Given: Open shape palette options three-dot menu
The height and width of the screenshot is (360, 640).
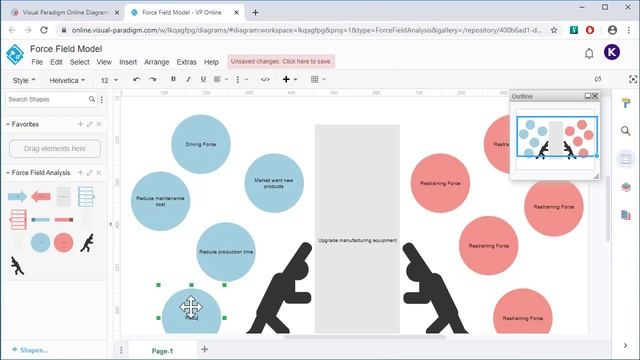Looking at the screenshot, I should click(102, 99).
